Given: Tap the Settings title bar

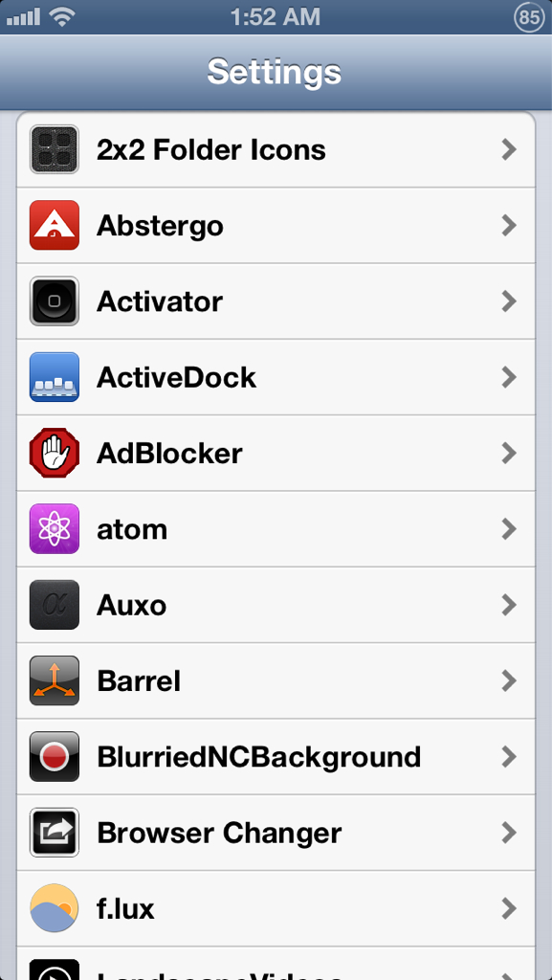Looking at the screenshot, I should [276, 72].
